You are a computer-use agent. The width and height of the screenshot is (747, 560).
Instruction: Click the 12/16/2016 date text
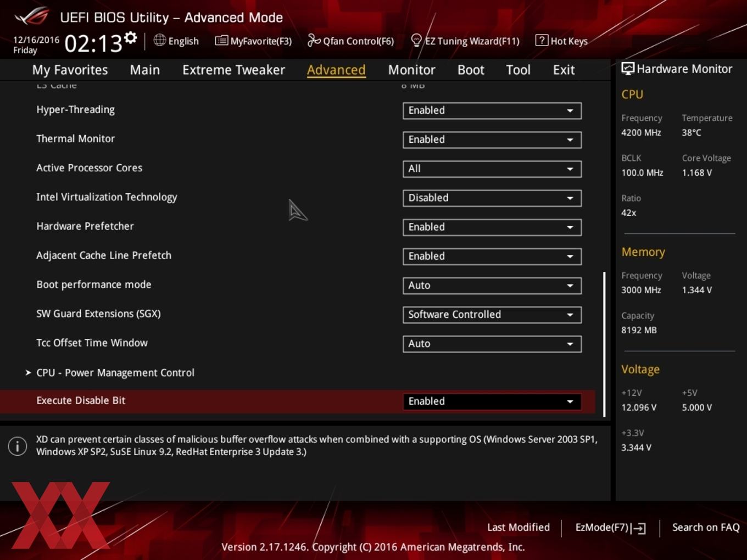[x=36, y=40]
